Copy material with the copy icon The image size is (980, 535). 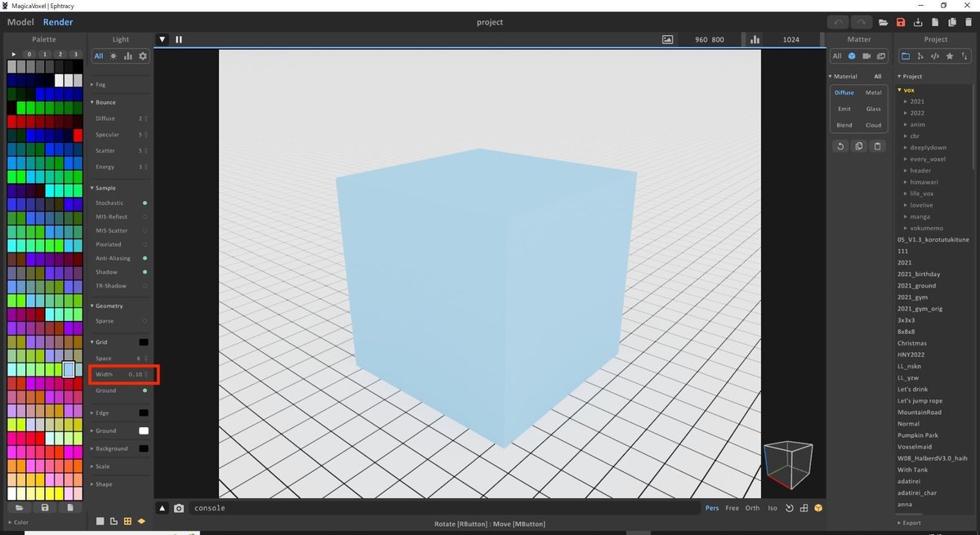[x=859, y=146]
